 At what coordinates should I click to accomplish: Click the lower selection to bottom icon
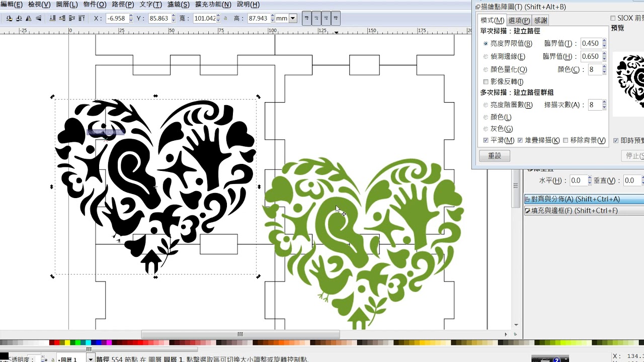click(53, 19)
